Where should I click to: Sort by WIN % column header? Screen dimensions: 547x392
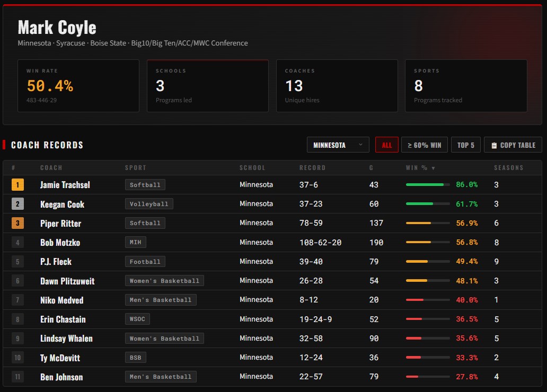[x=420, y=168]
